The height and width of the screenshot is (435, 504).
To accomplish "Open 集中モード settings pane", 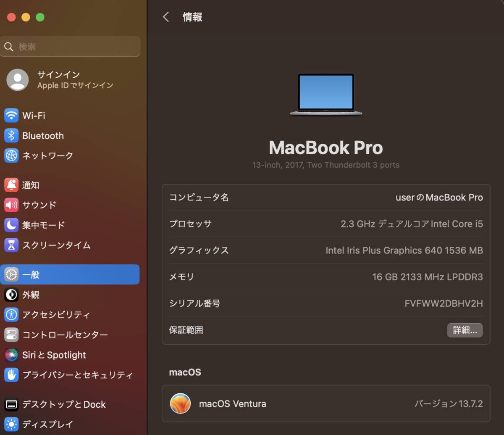I will 70,225.
